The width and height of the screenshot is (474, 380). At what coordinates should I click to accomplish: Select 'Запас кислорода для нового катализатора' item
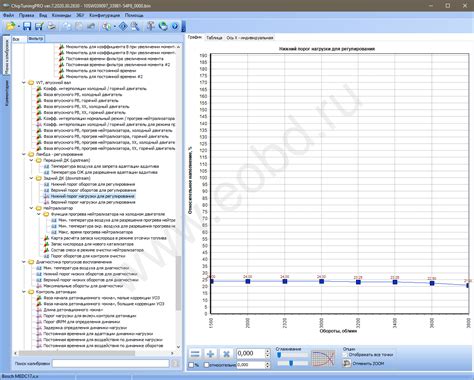[92, 244]
